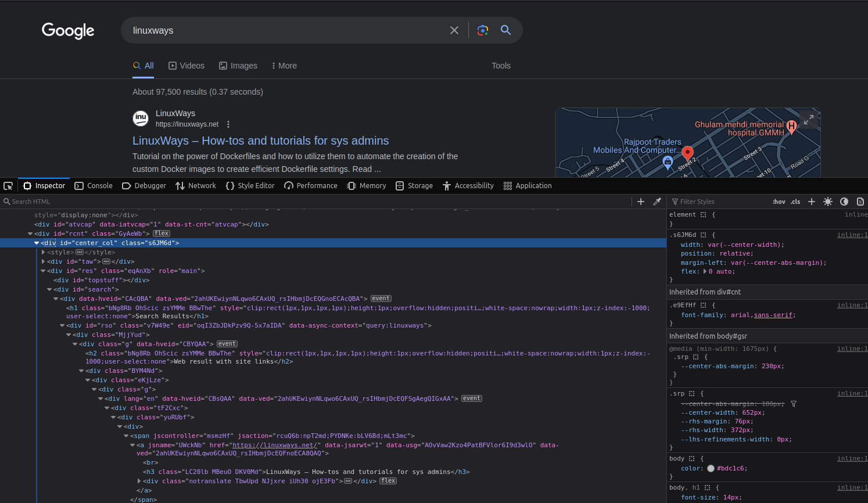
Task: Switch to the Storage tab
Action: [414, 186]
